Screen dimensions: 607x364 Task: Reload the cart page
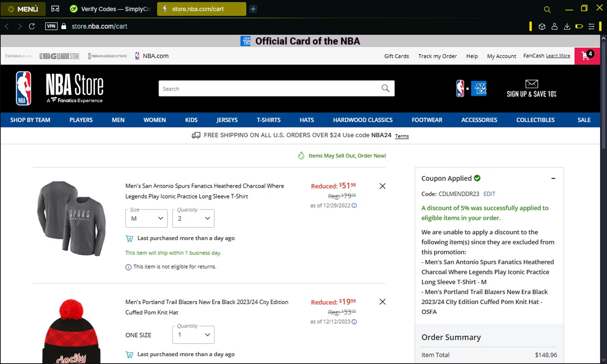pyautogui.click(x=32, y=26)
